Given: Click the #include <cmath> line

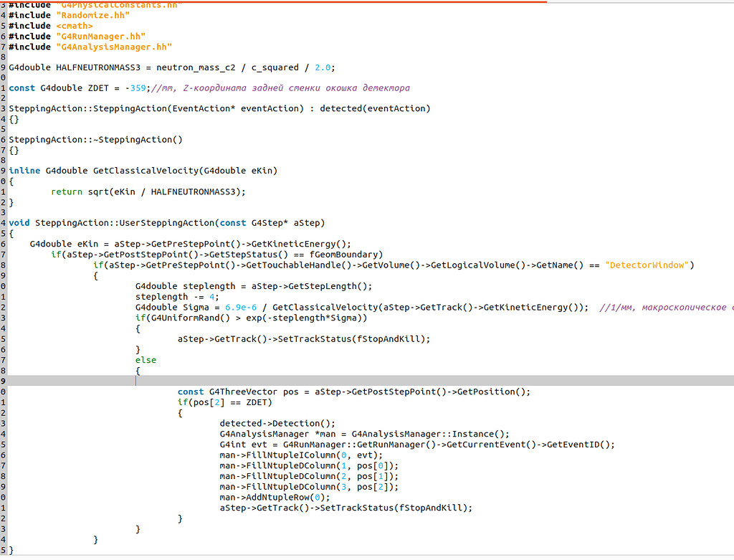Looking at the screenshot, I should tap(51, 26).
